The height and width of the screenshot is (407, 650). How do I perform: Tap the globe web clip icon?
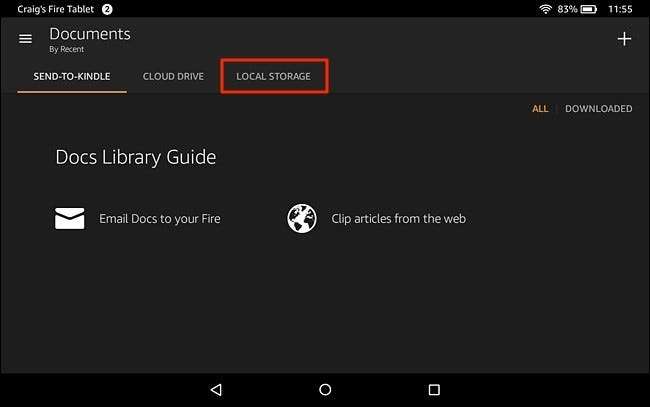click(x=302, y=218)
